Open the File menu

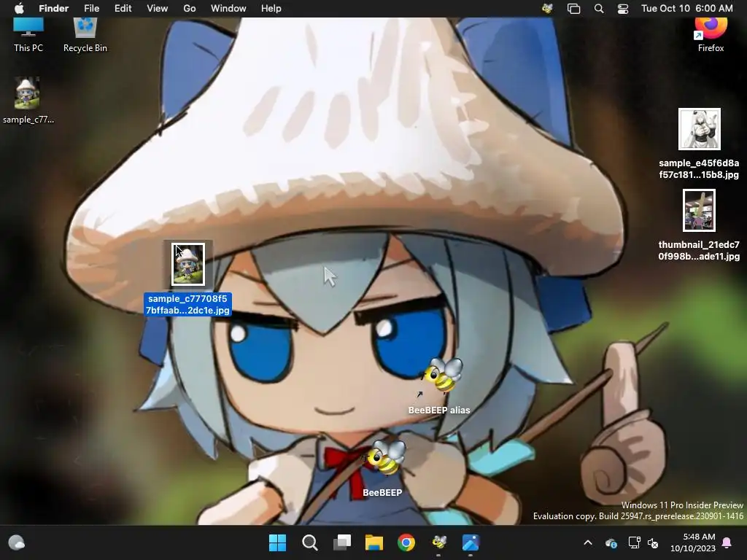coord(91,9)
